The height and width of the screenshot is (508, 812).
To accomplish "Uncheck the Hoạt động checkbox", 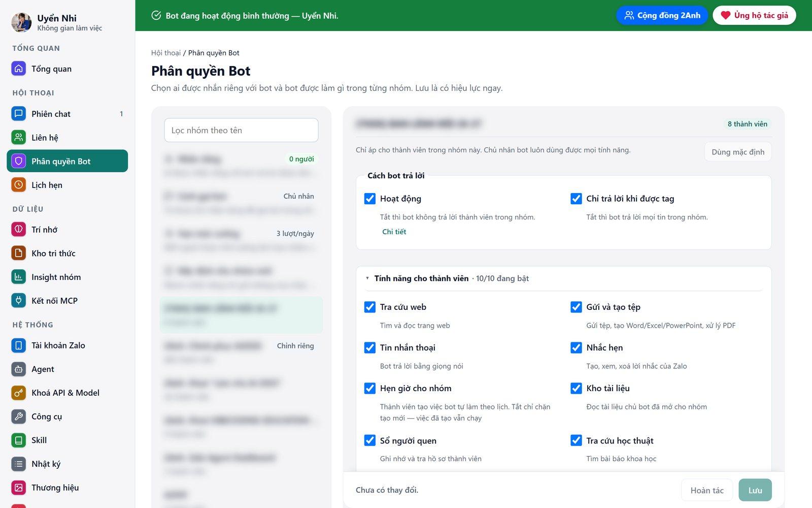I will (x=370, y=199).
